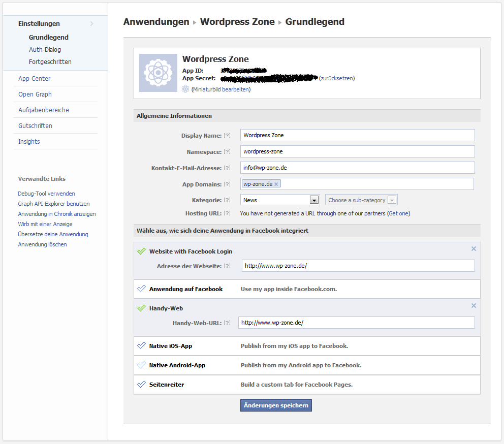
Task: Open the Wirb mit einer Anzeige link
Action: (x=45, y=224)
